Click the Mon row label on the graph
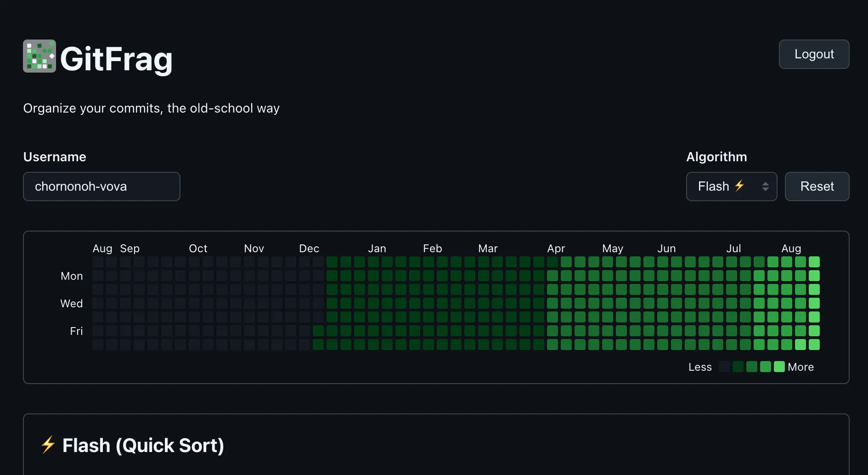Screen dimensions: 868x475 71,276
